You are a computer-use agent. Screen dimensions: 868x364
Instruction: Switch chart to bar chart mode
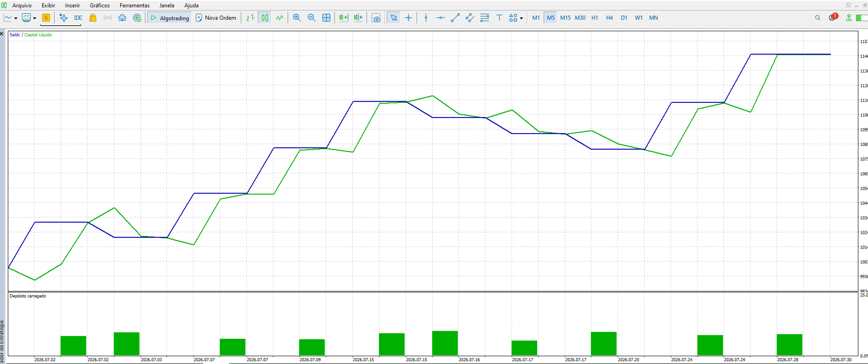(x=250, y=18)
